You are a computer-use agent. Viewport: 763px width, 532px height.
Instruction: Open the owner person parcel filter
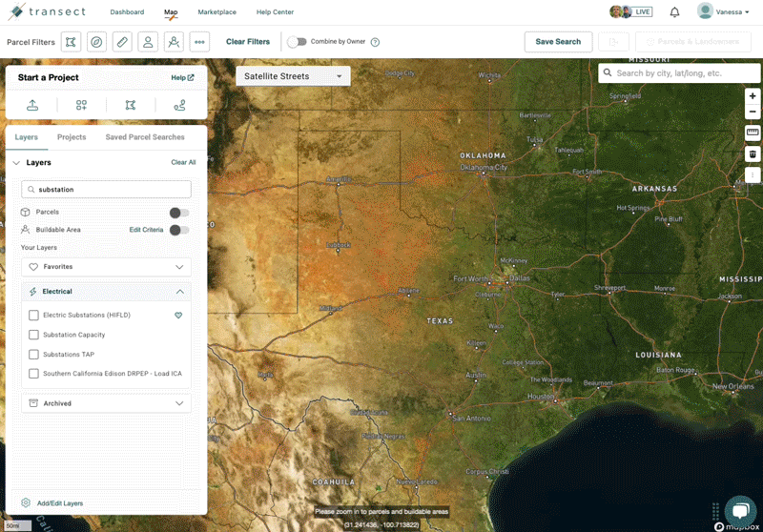148,42
